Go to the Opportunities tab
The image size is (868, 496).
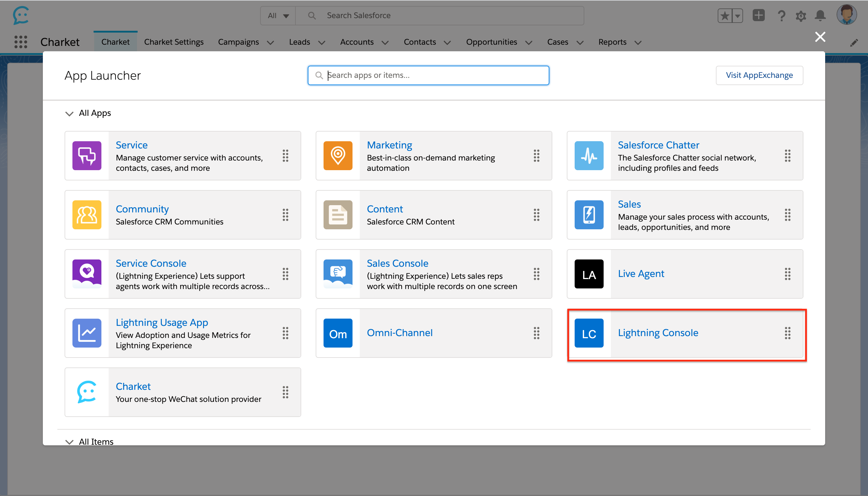coord(491,42)
